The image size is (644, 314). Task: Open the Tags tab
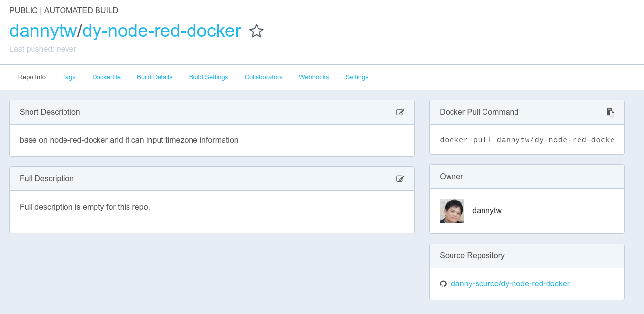click(x=69, y=77)
